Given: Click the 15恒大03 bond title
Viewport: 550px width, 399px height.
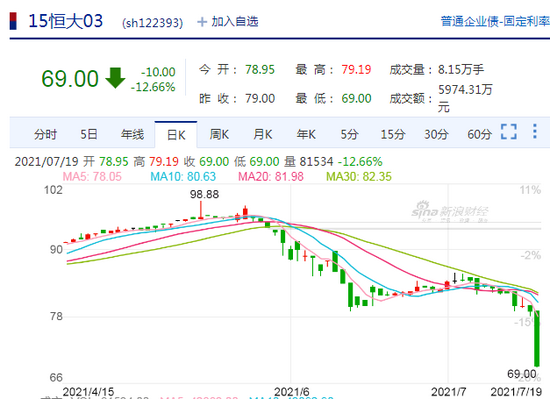Looking at the screenshot, I should (x=66, y=21).
